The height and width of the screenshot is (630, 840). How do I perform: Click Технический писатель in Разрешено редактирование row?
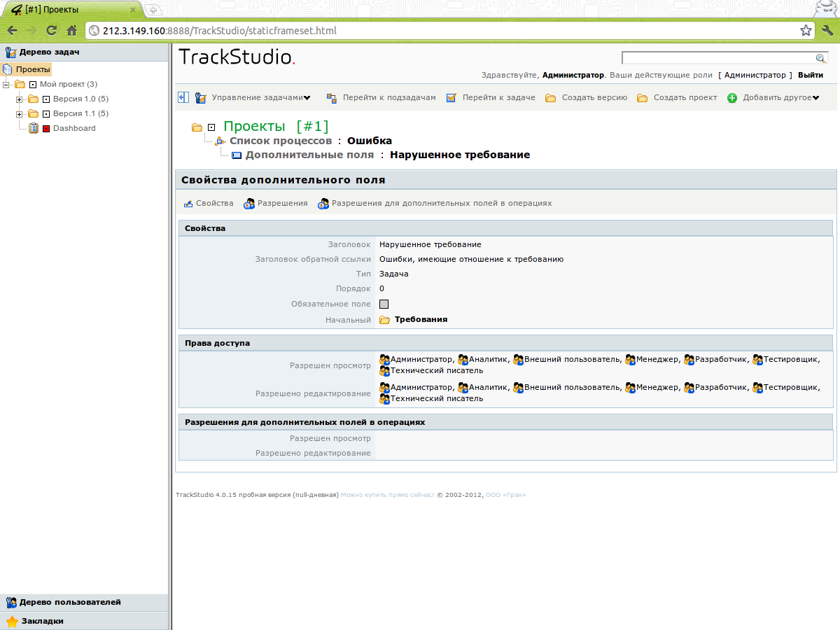[x=437, y=398]
